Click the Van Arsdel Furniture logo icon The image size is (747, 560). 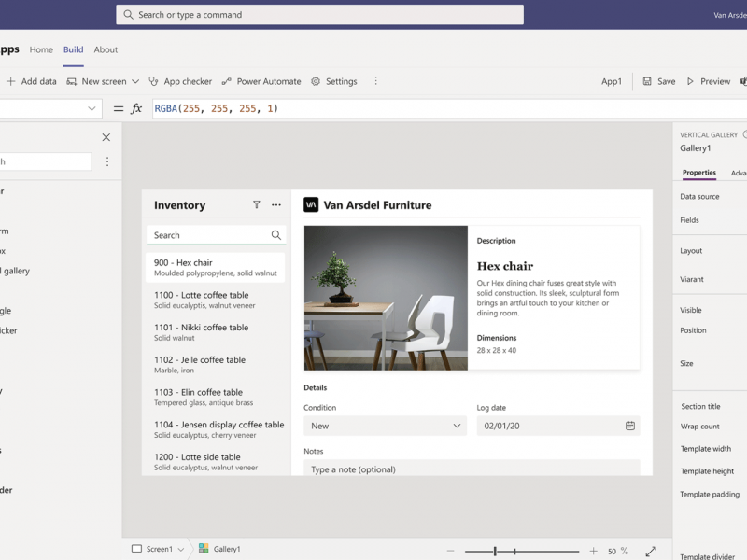(311, 204)
